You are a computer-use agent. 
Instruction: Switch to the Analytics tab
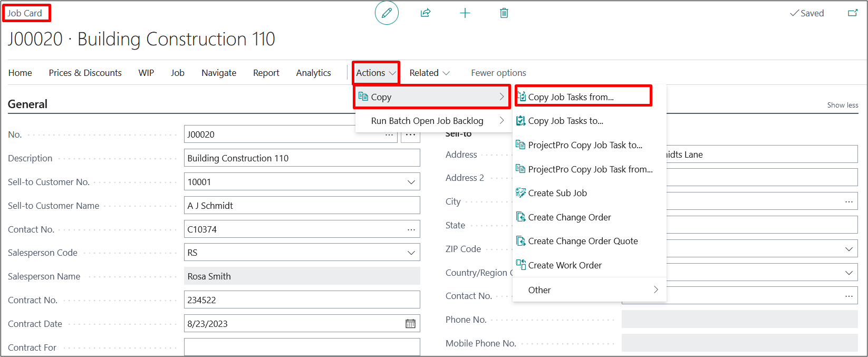point(313,73)
